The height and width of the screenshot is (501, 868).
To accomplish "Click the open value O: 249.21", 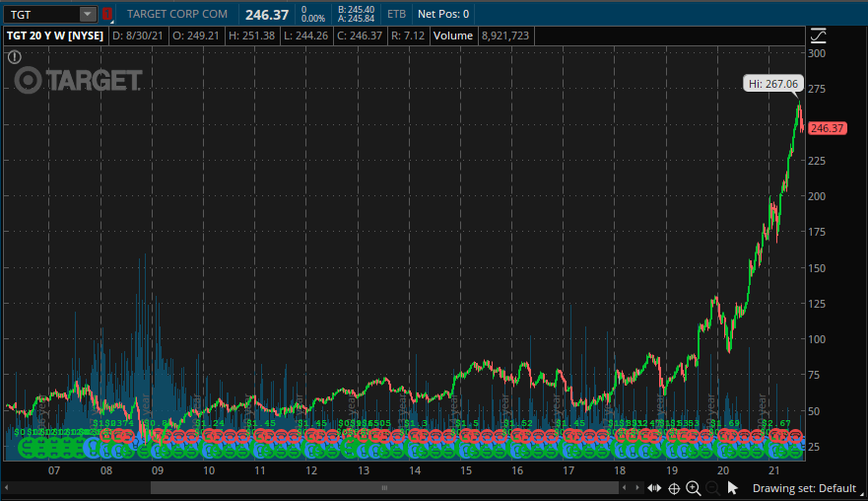I will coord(196,36).
